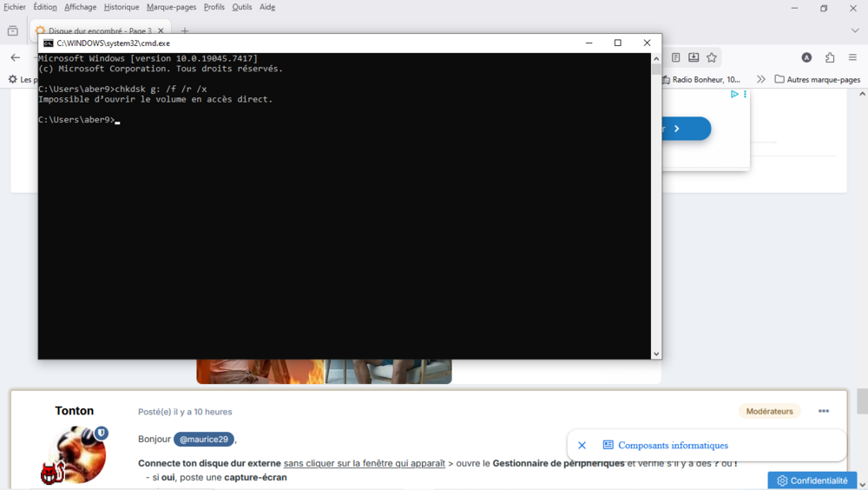Screen dimensions: 868x490
Task: Click the download page icon next to reader view
Action: (694, 57)
